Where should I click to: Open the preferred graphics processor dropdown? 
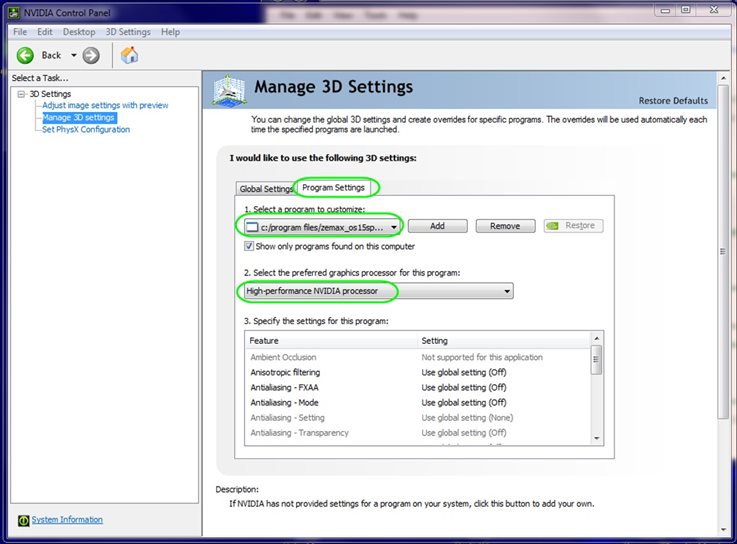(378, 291)
